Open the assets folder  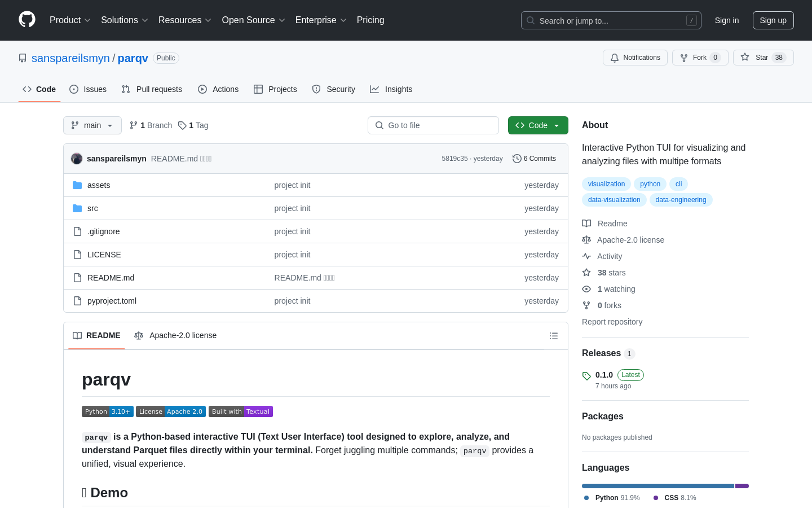[x=99, y=185]
